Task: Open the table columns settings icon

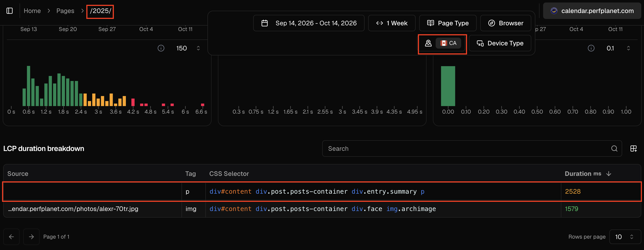Action: tap(633, 148)
